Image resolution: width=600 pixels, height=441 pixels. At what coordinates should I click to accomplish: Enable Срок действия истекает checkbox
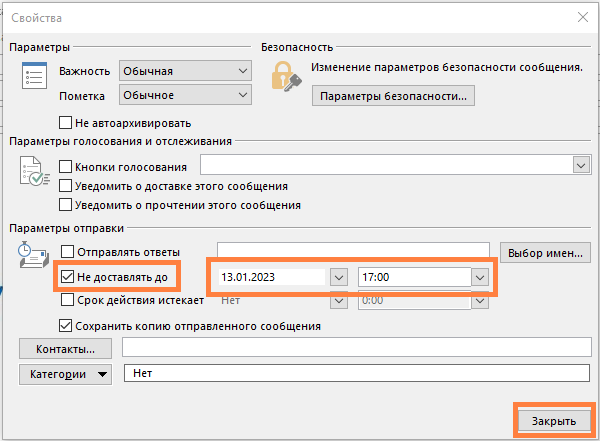pos(67,299)
